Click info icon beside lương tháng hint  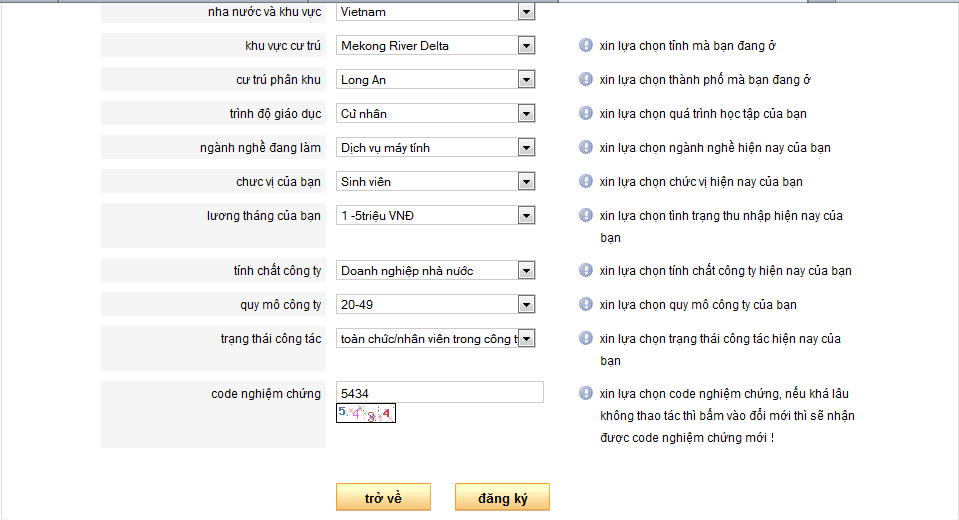coord(586,215)
